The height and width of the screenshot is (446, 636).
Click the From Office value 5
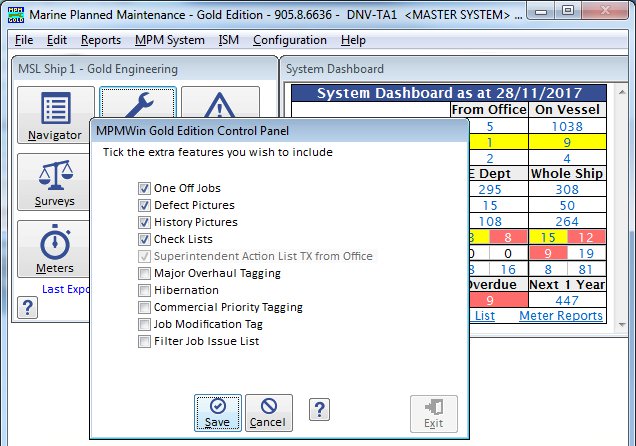tap(490, 127)
